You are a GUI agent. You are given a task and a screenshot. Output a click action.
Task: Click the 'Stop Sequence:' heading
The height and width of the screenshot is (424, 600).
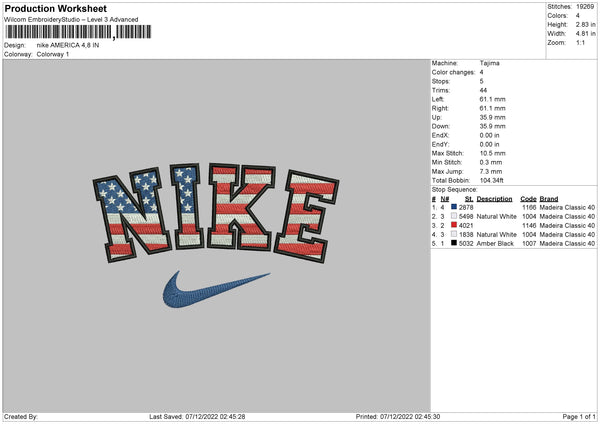[x=455, y=190]
